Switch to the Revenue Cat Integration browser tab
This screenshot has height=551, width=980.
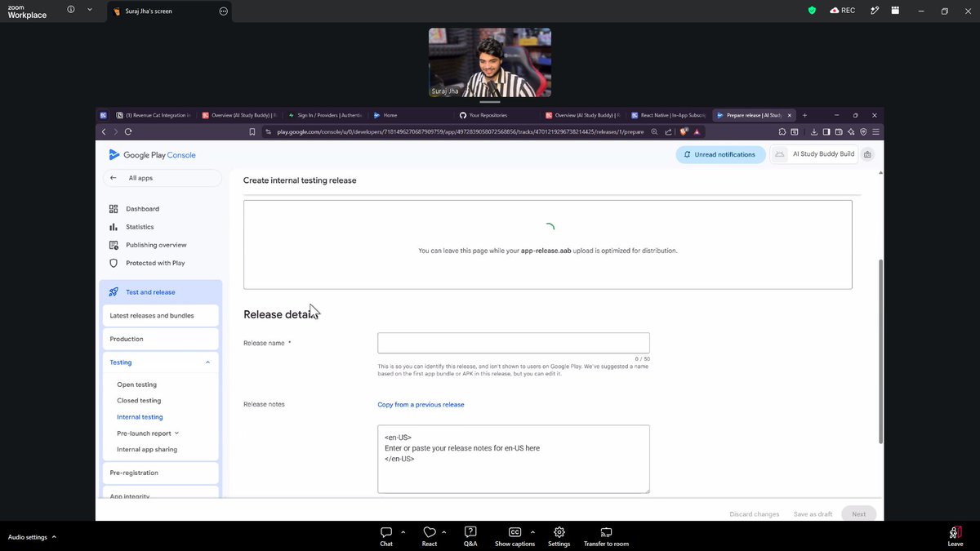point(154,115)
